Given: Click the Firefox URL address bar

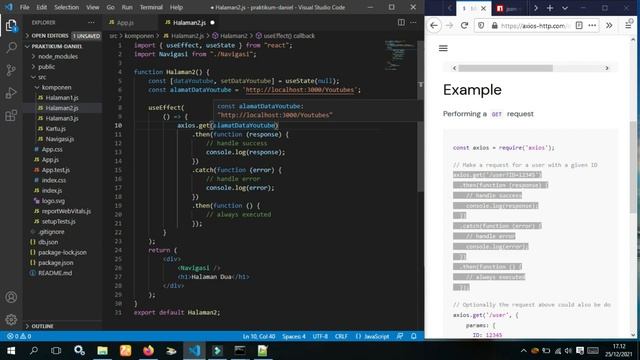Looking at the screenshot, I should [535, 26].
